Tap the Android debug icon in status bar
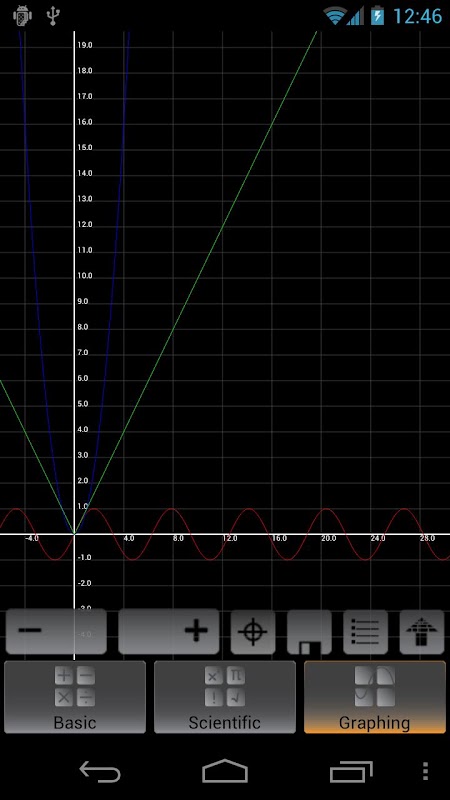 (x=22, y=15)
